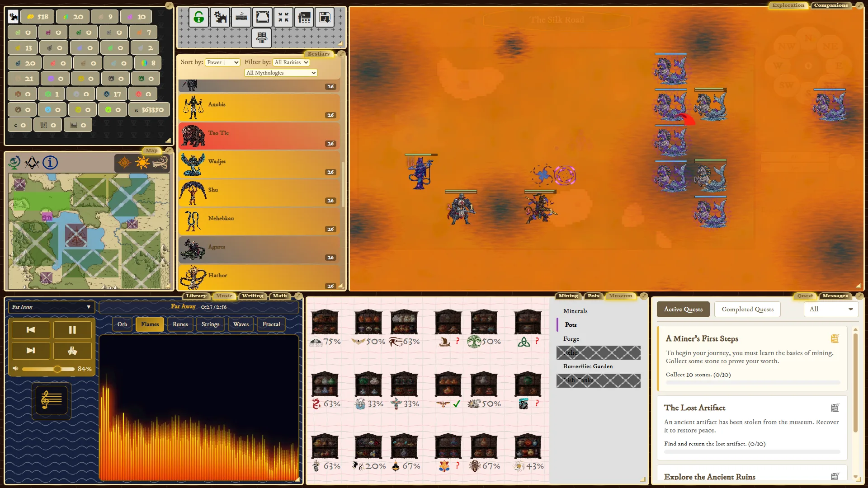Image resolution: width=868 pixels, height=488 pixels.
Task: Enable the dim sun weather mode
Action: tap(124, 162)
